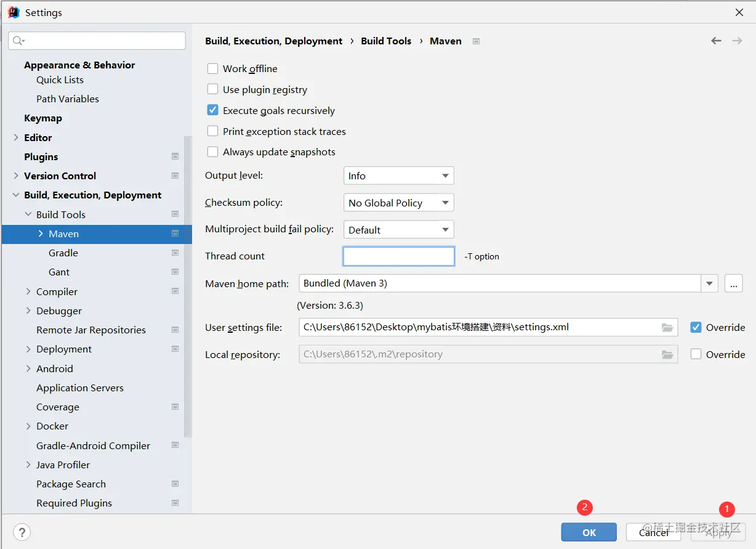The height and width of the screenshot is (549, 756).
Task: Expand the Version Control node
Action: point(16,176)
